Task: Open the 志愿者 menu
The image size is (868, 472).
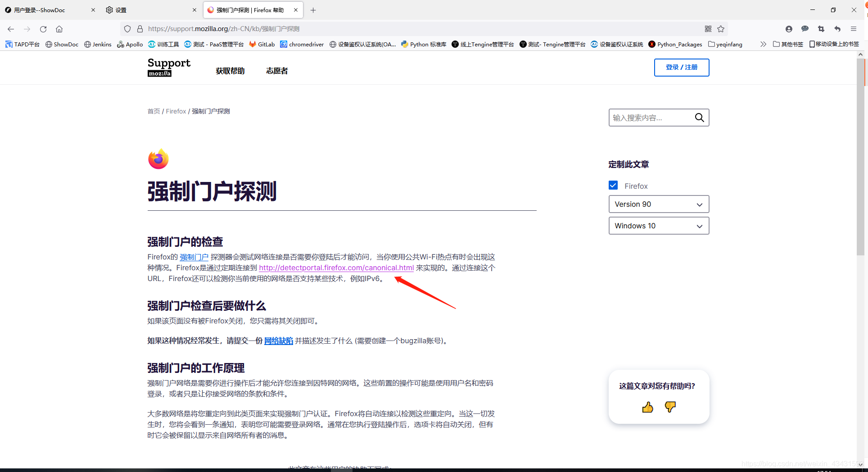Action: [277, 71]
